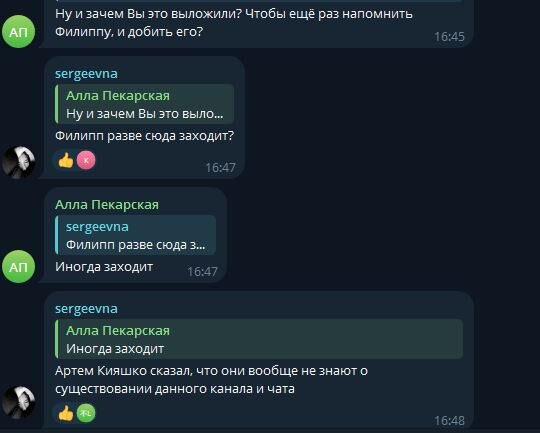Jump to quoted "Филипп разве сюда з..." reply
540x433 pixels.
(135, 235)
